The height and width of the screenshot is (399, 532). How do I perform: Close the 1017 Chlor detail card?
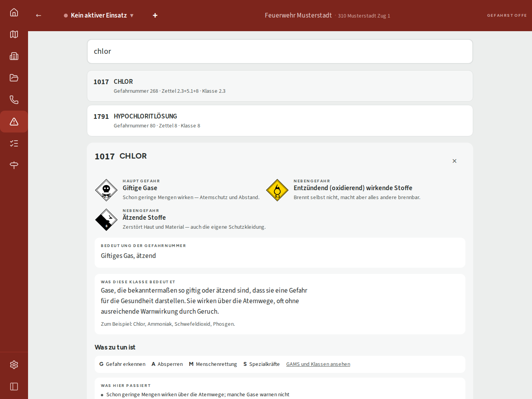[454, 161]
